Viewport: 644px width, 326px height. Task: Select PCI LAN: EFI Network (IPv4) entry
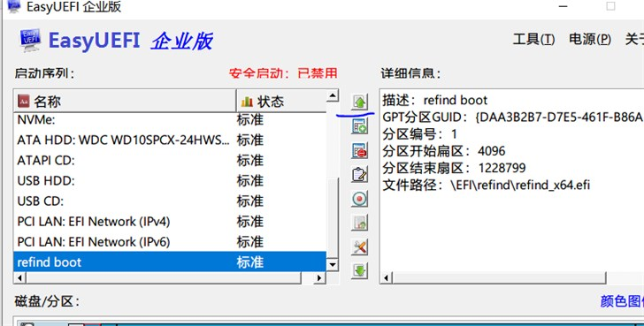coord(170,222)
